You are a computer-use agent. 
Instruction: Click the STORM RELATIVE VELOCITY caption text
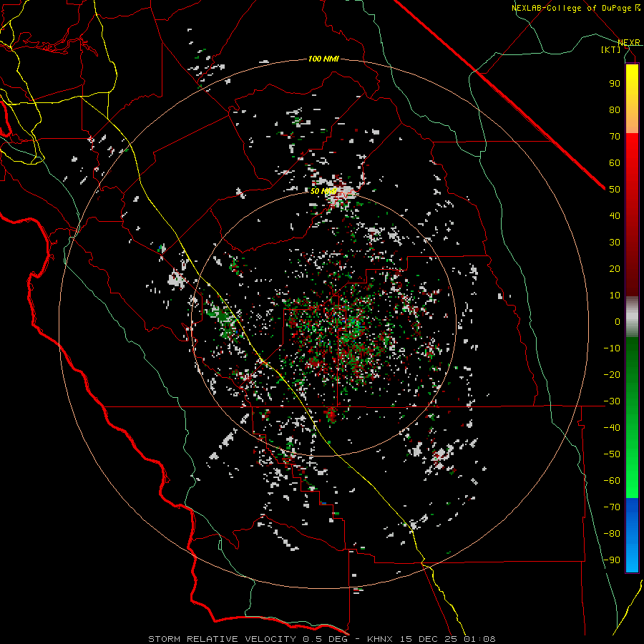[223, 639]
